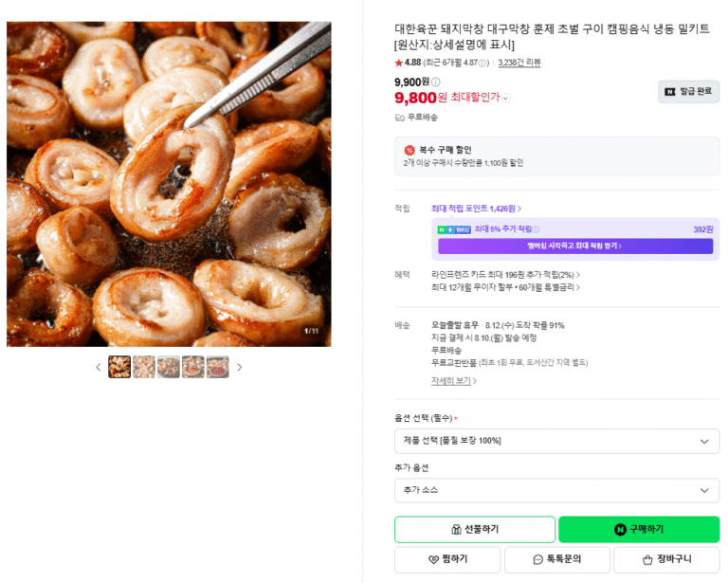This screenshot has width=728, height=583.
Task: Click 멤버십 시작하고 최대 적립 받기 banner
Action: [x=575, y=246]
